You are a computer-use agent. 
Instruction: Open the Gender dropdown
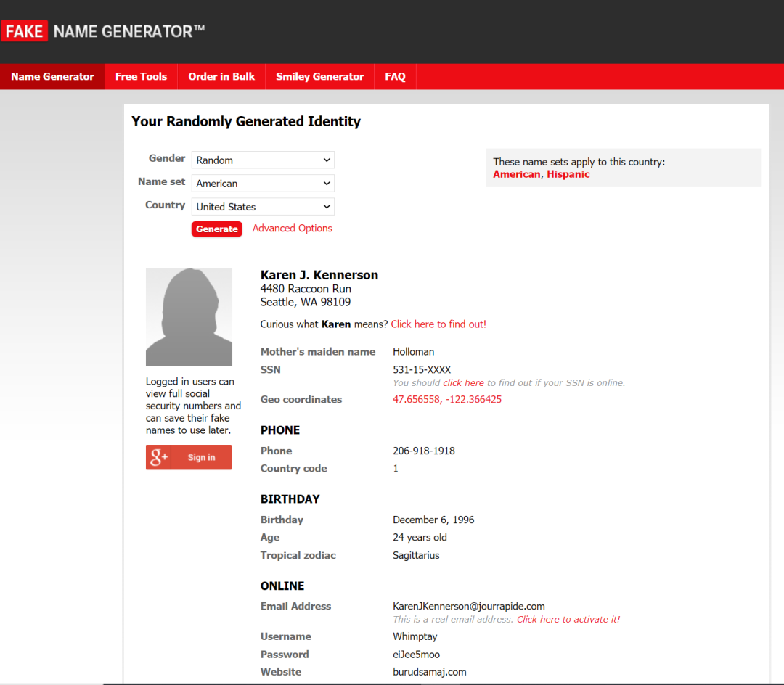(x=263, y=160)
